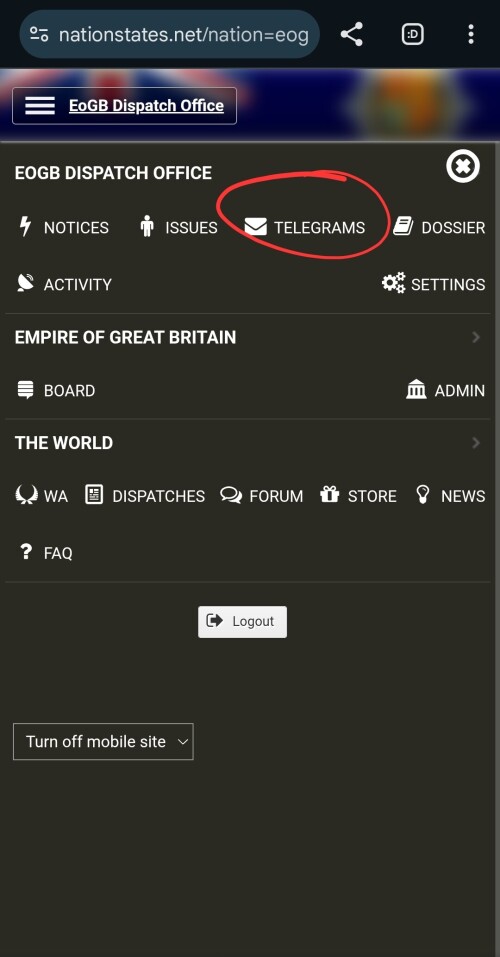500x957 pixels.
Task: Open Store gift box icon
Action: click(330, 495)
